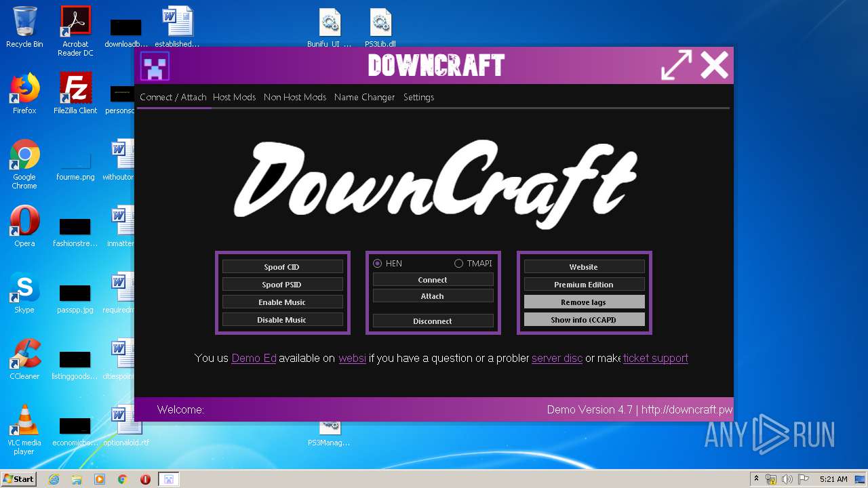The width and height of the screenshot is (868, 488).
Task: Maximize DownCraft with the diagonal arrows icon
Action: pyautogui.click(x=676, y=66)
